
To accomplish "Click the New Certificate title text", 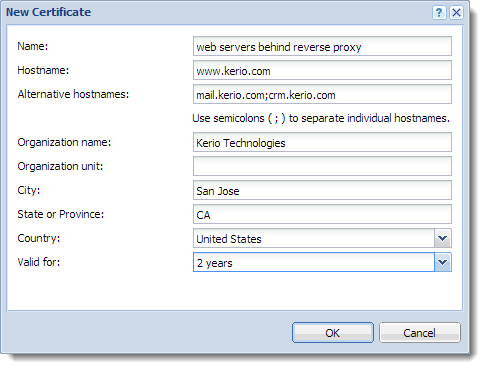I will point(48,12).
